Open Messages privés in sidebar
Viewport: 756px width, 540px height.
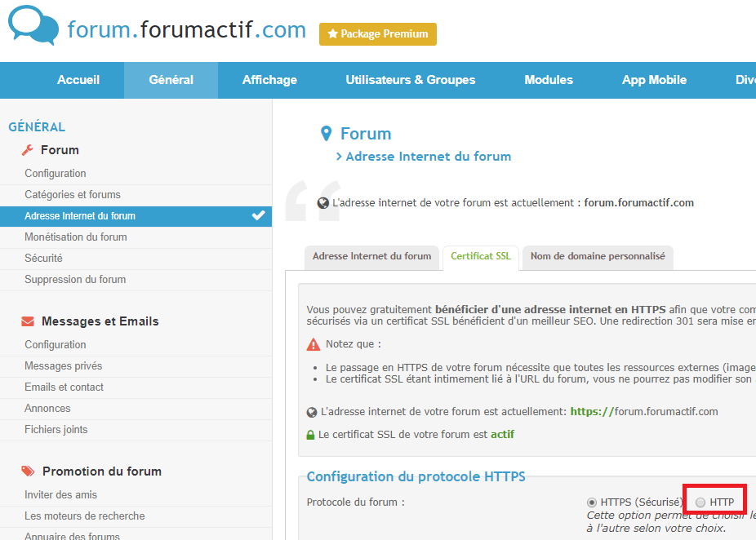pyautogui.click(x=136, y=366)
